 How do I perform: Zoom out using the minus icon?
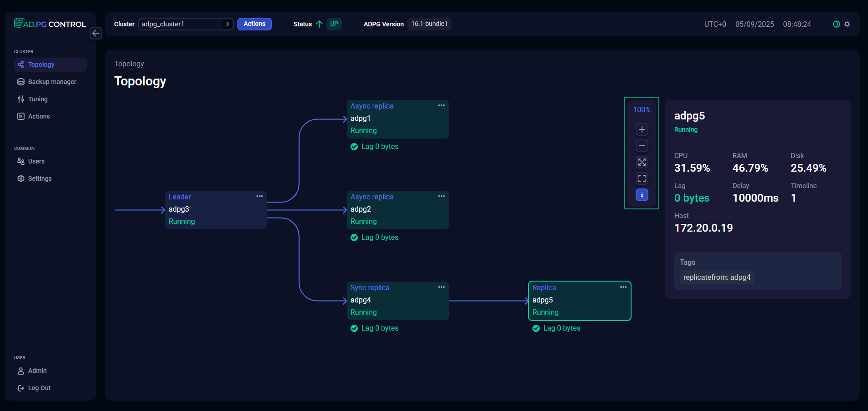tap(642, 146)
